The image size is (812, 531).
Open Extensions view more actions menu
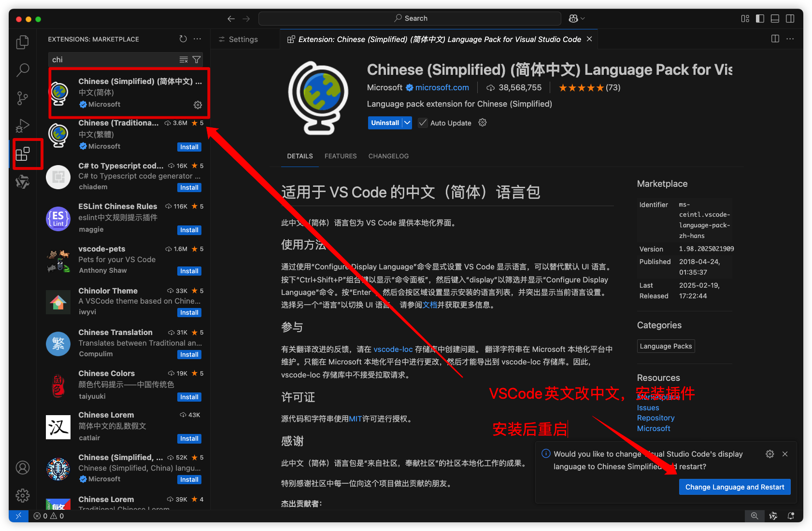[x=197, y=39]
